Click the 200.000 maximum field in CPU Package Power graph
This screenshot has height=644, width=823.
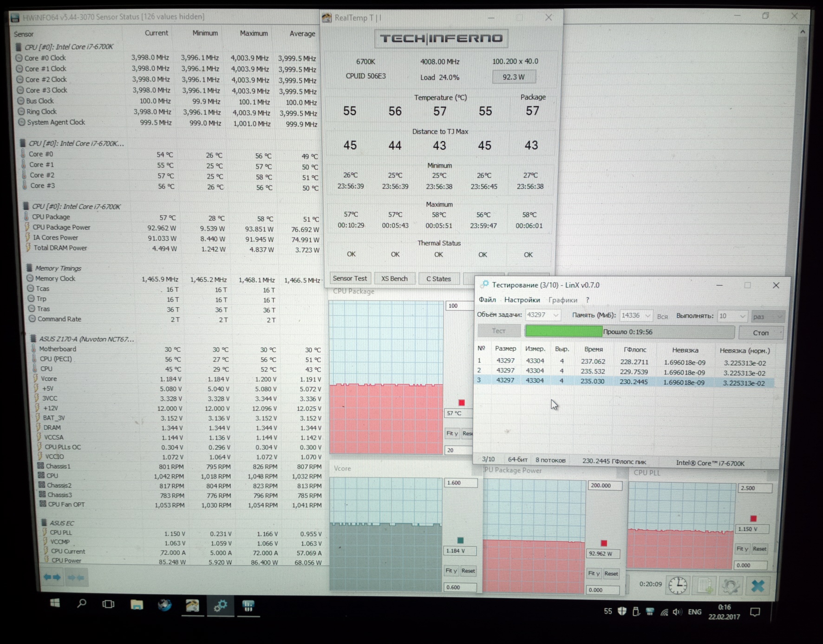(604, 486)
